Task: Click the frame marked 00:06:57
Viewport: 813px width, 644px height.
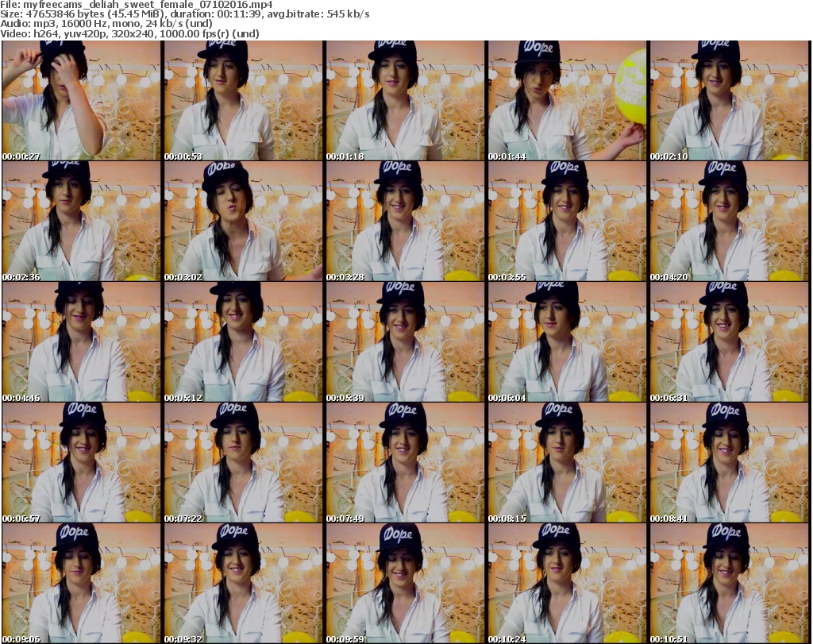Action: coord(81,463)
